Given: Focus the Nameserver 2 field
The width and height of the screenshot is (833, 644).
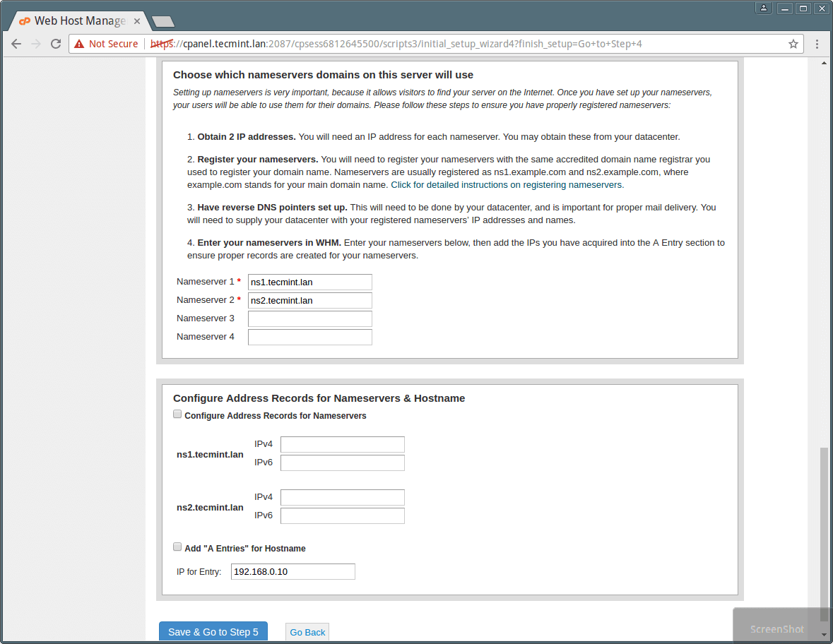Looking at the screenshot, I should pos(309,301).
